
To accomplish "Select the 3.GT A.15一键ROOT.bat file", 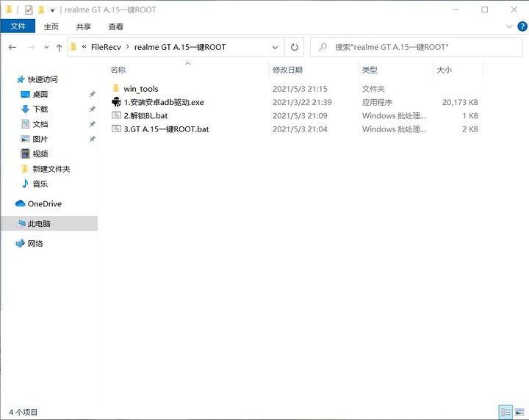I will 166,129.
